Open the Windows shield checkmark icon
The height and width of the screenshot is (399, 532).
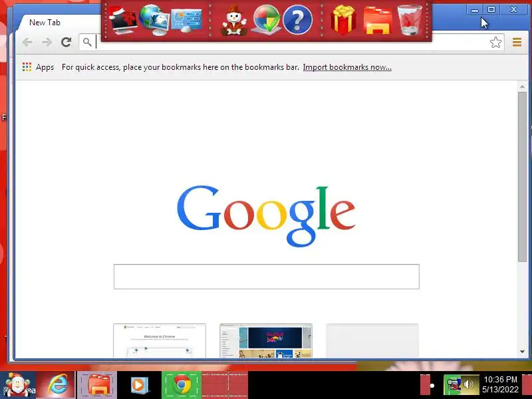point(267,20)
